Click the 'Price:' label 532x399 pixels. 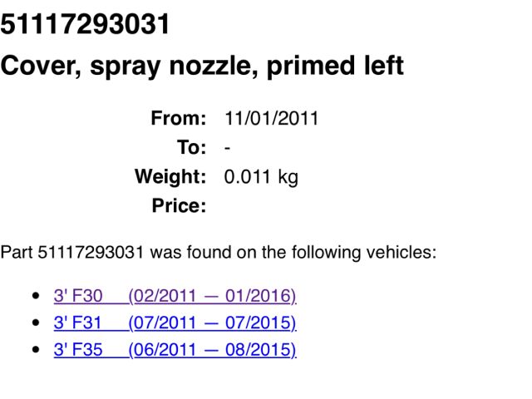click(178, 206)
